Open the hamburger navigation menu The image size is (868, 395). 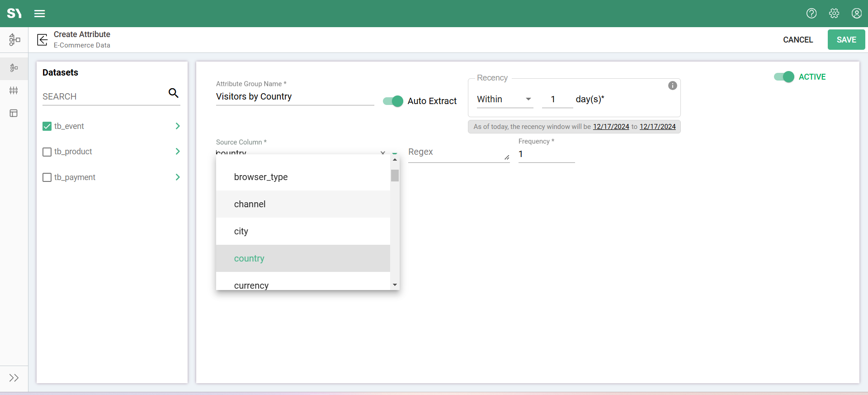coord(40,14)
